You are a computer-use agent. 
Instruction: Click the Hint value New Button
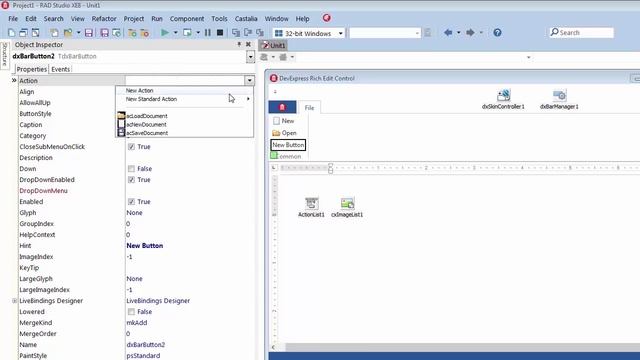(145, 246)
